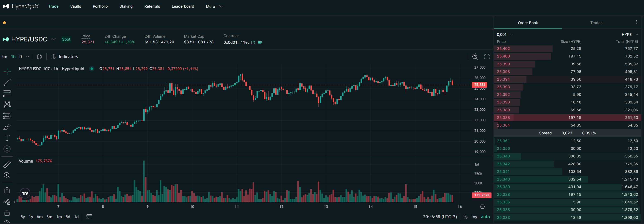
Task: Select the ruler measure tool
Action: 7,164
